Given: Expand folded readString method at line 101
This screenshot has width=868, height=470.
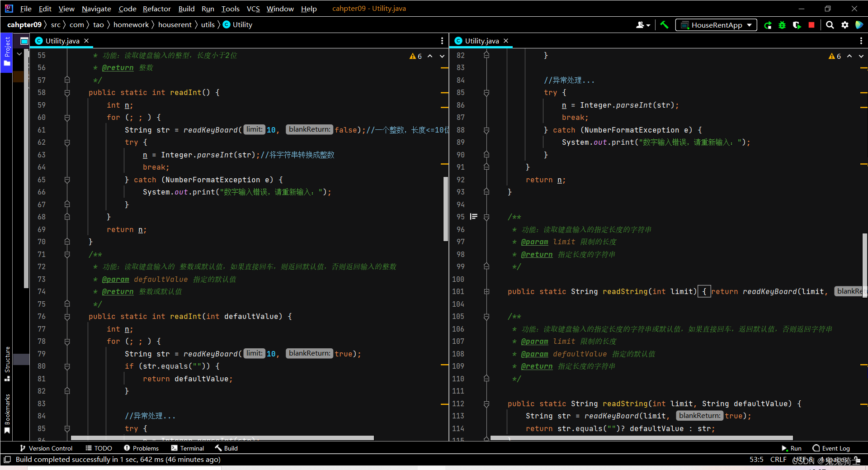Looking at the screenshot, I should click(486, 292).
